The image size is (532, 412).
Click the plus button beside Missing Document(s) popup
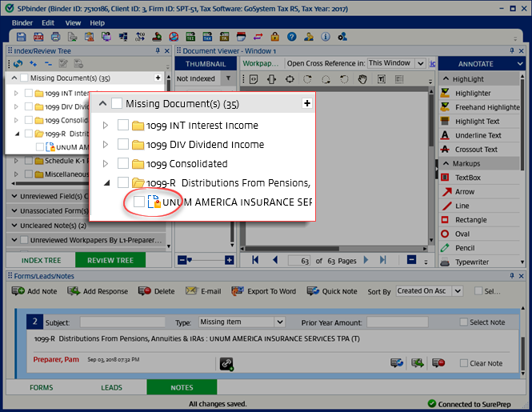[x=306, y=103]
